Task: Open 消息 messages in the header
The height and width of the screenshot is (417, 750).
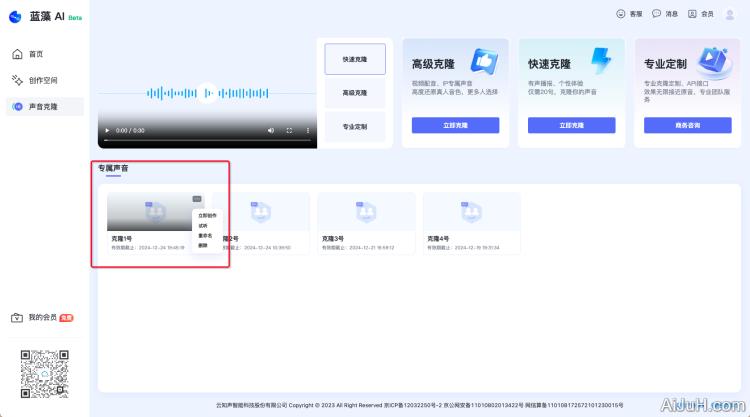Action: pyautogui.click(x=665, y=14)
